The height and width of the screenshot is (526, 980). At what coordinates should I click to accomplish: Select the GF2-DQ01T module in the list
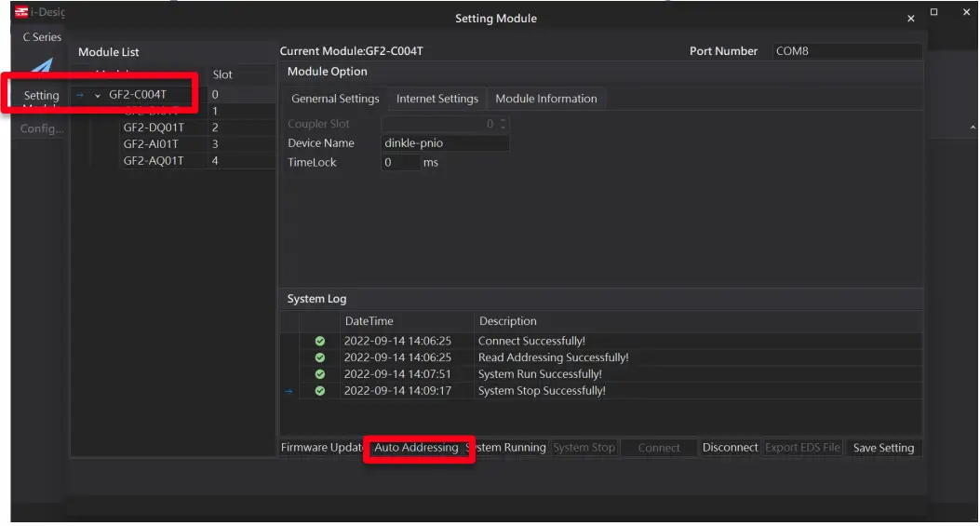click(x=153, y=128)
